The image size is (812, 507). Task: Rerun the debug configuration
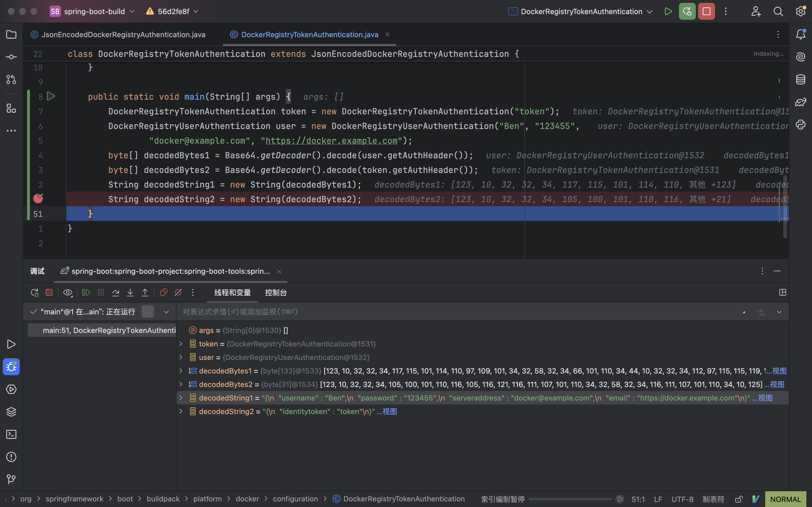(35, 292)
